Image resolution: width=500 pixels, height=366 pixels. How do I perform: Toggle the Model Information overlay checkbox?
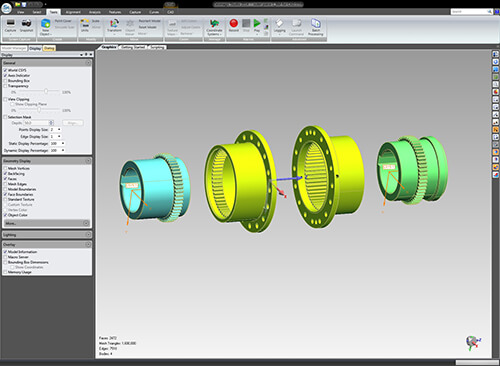point(5,252)
